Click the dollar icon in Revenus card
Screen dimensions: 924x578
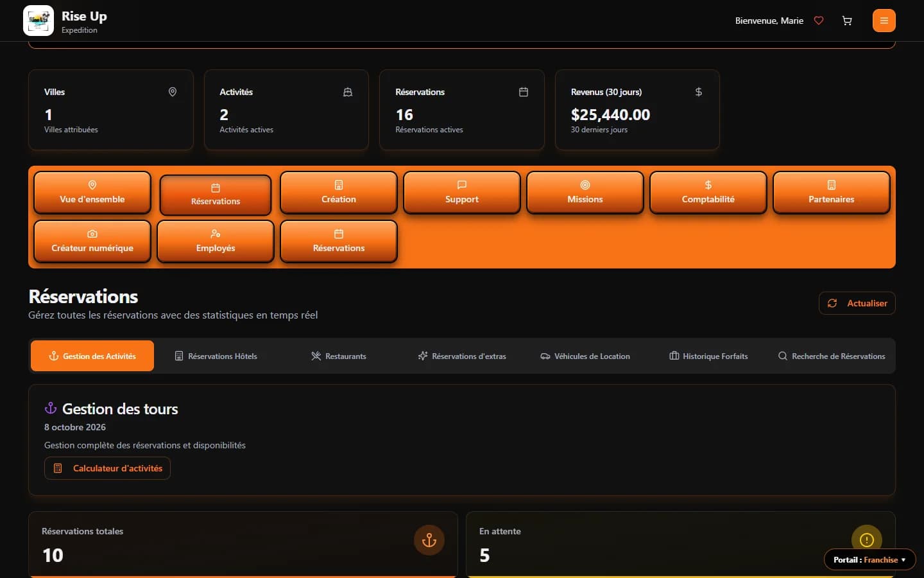[x=699, y=92]
